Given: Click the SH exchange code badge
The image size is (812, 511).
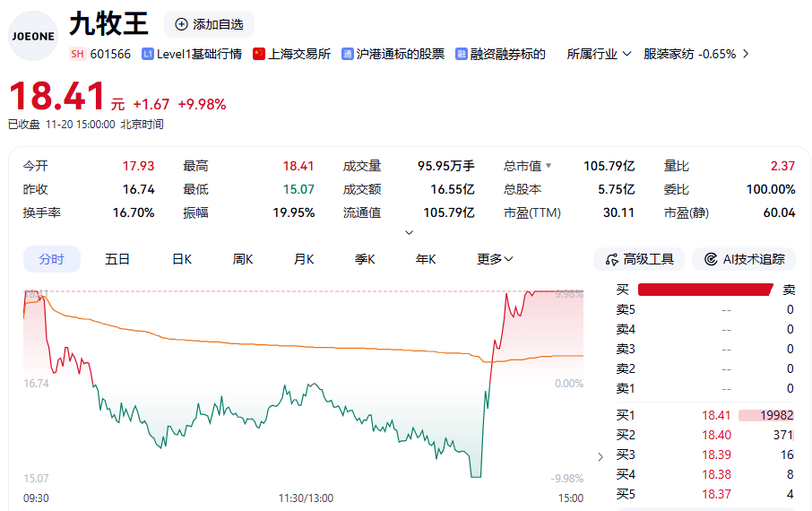Looking at the screenshot, I should click(x=77, y=54).
